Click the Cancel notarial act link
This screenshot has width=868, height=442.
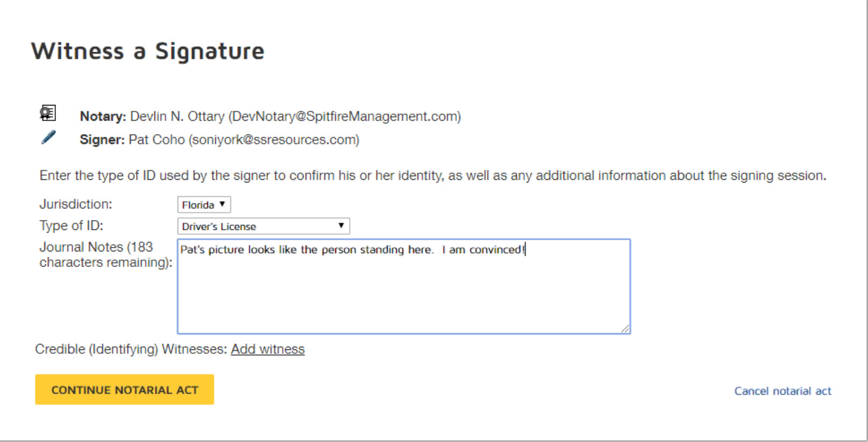point(782,391)
